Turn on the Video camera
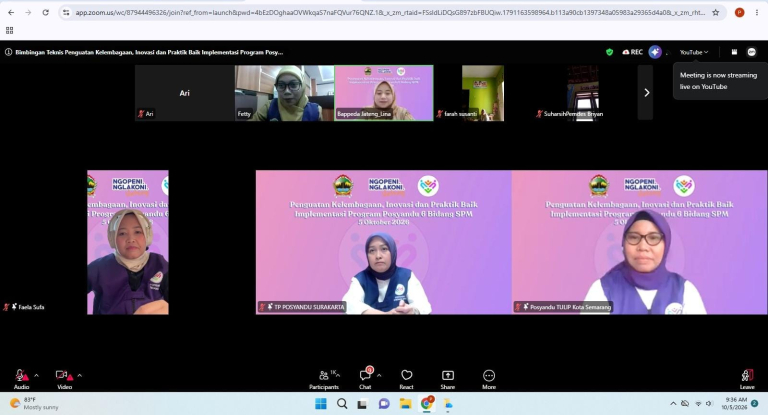 (64, 379)
